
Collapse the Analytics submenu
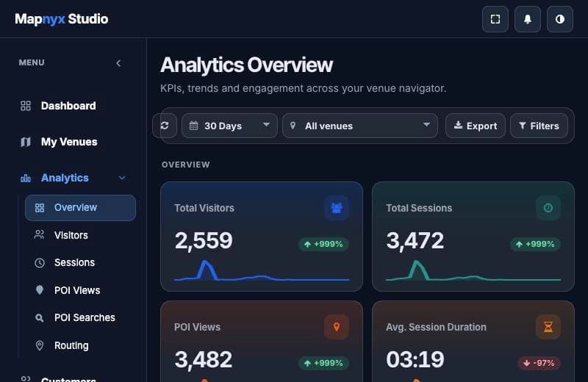[x=122, y=178]
